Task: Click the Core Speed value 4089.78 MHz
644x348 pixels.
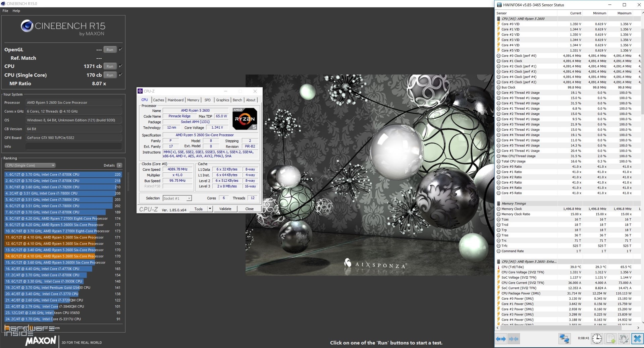Action: click(x=177, y=169)
